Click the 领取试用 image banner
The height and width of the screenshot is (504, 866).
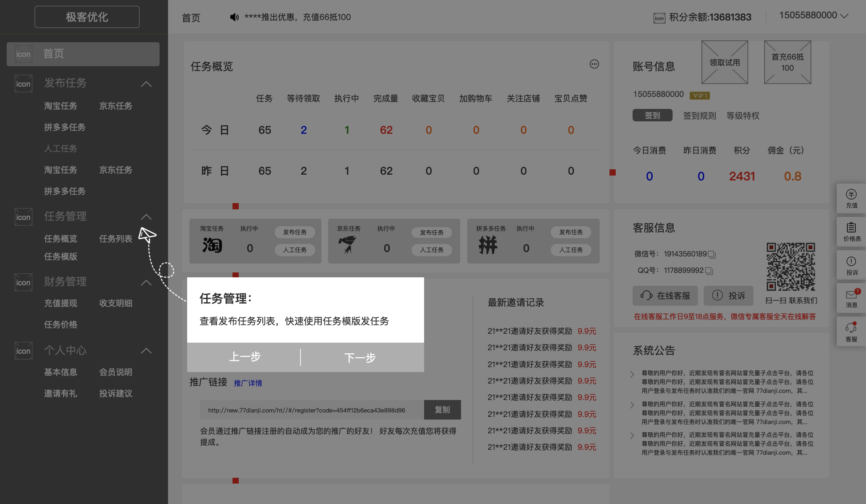(x=725, y=62)
